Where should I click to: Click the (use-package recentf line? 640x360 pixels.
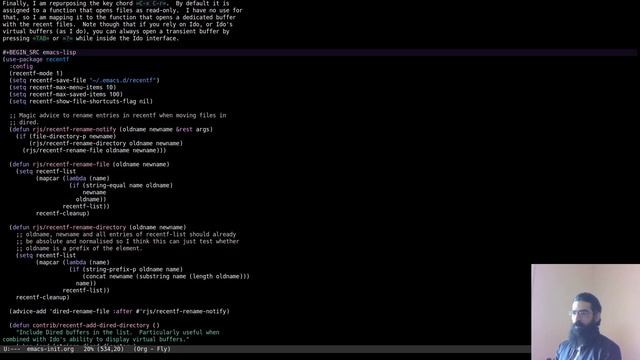(36, 59)
